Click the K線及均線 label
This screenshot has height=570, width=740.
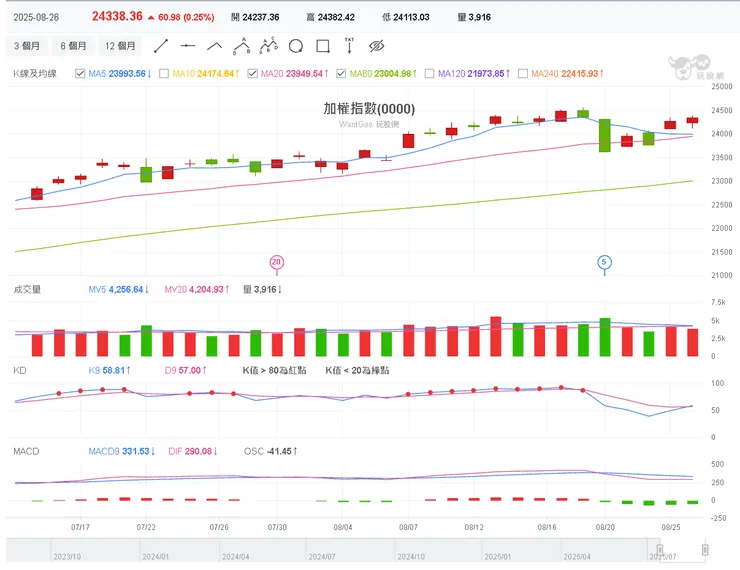(x=35, y=74)
